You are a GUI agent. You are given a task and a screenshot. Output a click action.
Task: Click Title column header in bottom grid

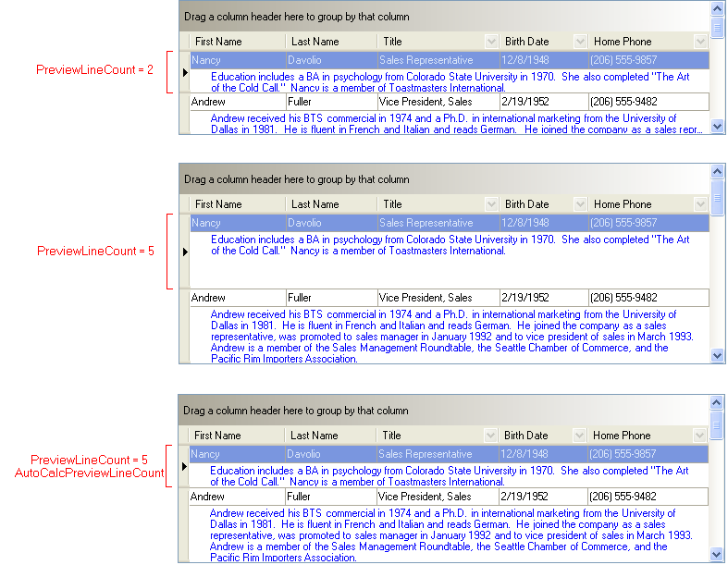tap(437, 436)
